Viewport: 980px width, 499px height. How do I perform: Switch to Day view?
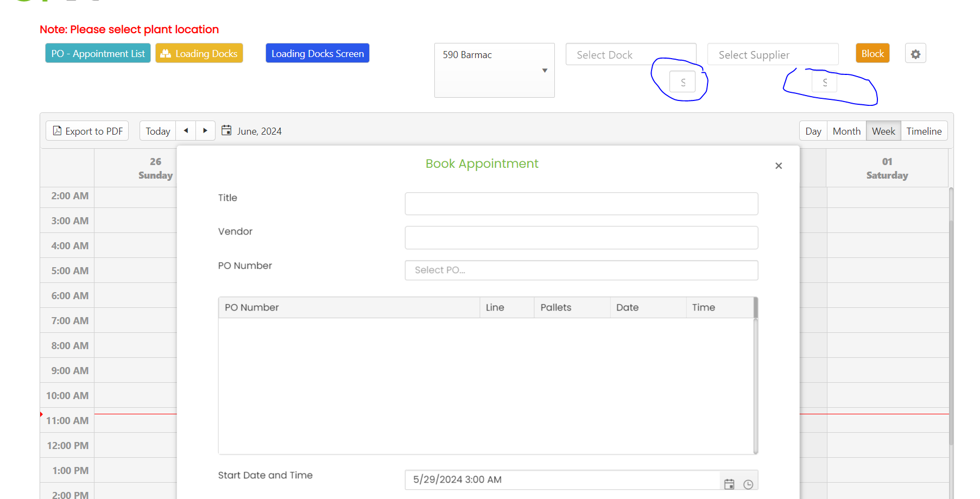tap(813, 131)
